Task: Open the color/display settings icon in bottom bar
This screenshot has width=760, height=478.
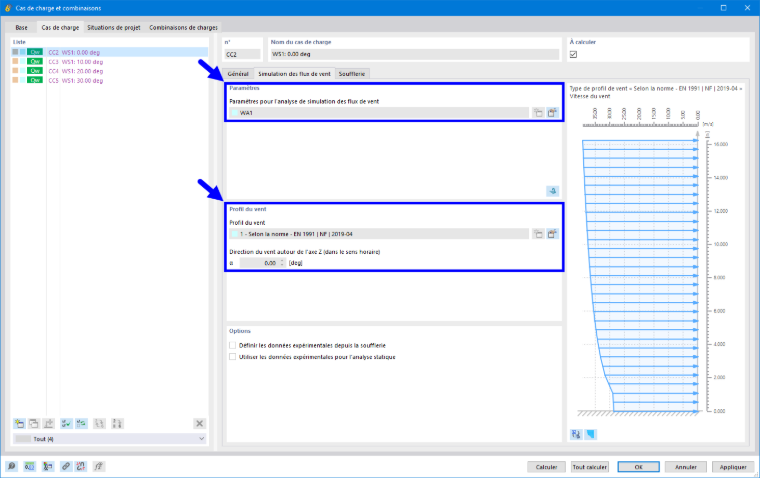Action: point(48,466)
